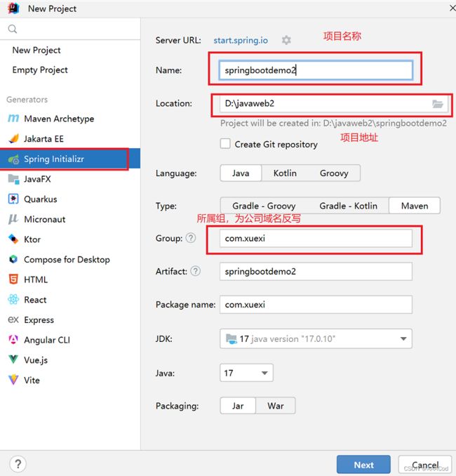Viewport: 456px width, 476px height.
Task: Click the React atom icon
Action: coord(13,299)
